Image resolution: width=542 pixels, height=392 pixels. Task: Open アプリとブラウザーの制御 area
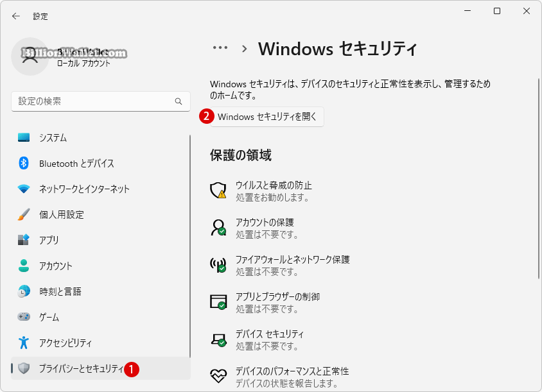click(x=265, y=303)
